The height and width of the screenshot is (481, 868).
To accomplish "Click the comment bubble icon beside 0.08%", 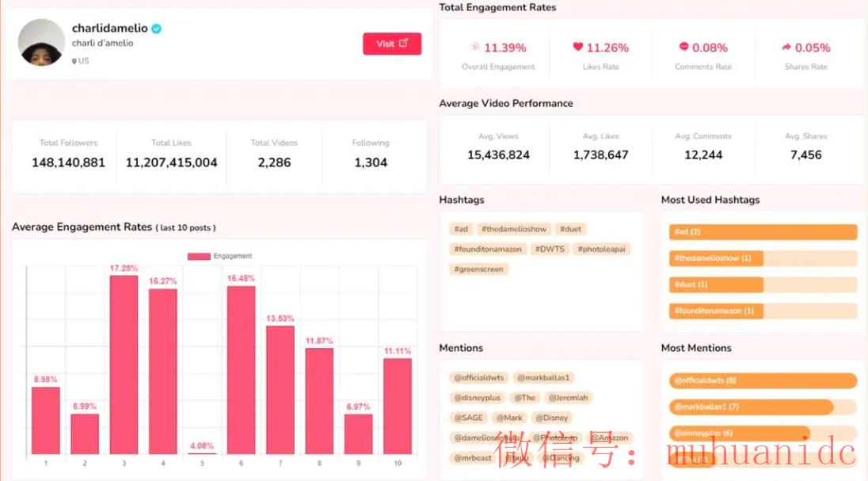I will coord(683,47).
